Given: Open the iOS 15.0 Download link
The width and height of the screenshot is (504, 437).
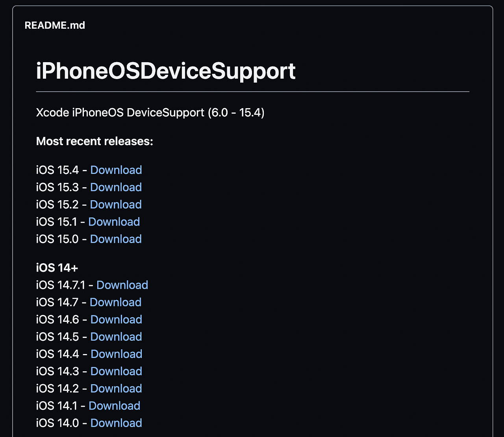Looking at the screenshot, I should point(115,239).
